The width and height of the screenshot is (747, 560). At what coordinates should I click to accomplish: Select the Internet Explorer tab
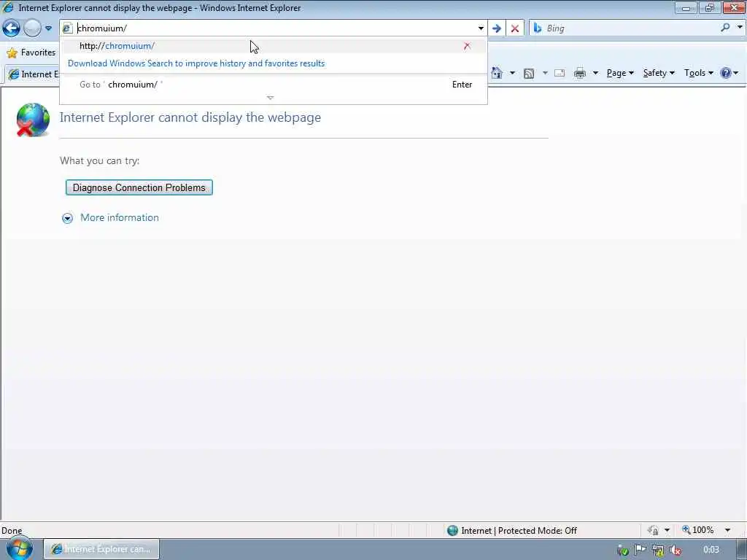(34, 74)
